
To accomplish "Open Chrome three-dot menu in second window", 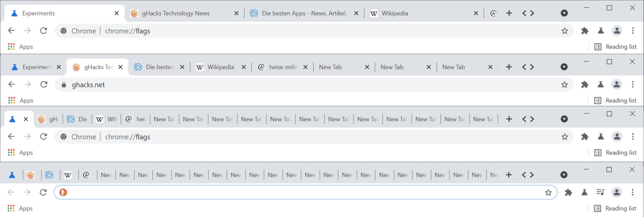I will pyautogui.click(x=633, y=84).
